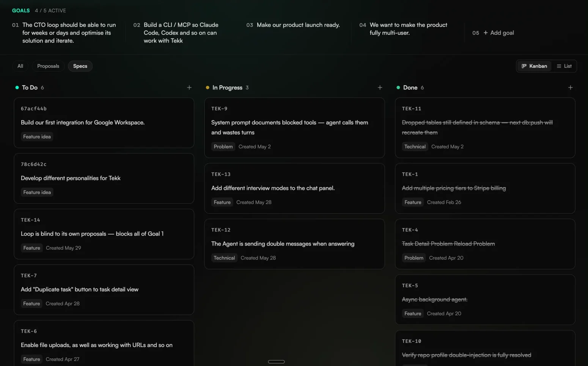Screen dimensions: 588x366
Task: Click Technical tag on TEK-11 card
Action: (x=415, y=147)
